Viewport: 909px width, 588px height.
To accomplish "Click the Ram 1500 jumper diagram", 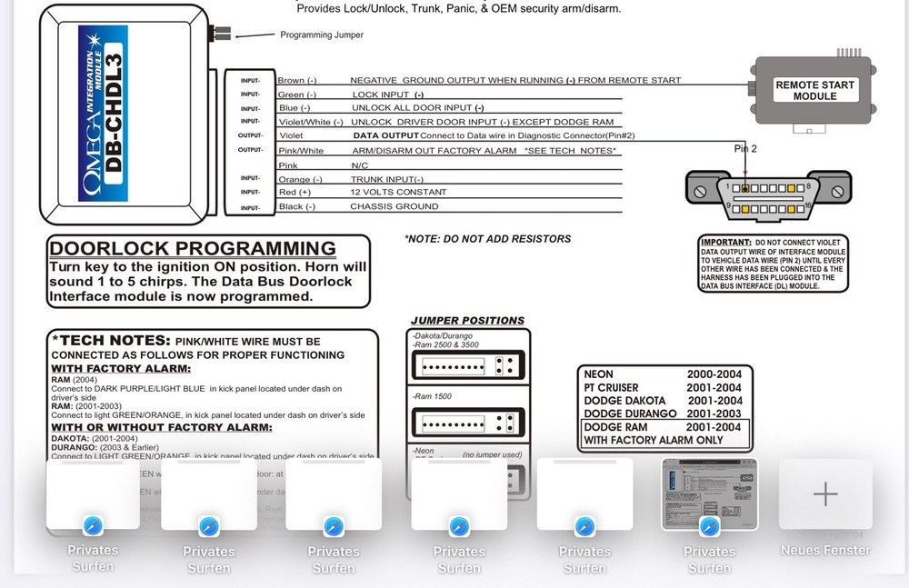I will 468,423.
